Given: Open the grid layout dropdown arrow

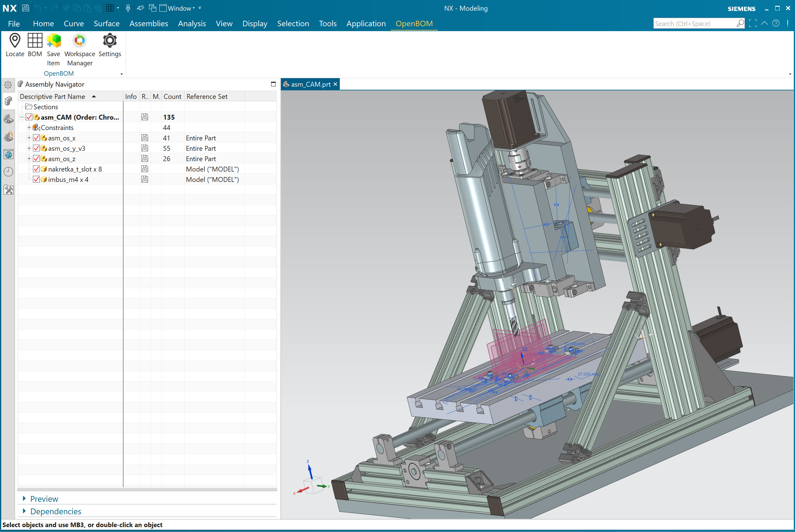Looking at the screenshot, I should pos(118,8).
